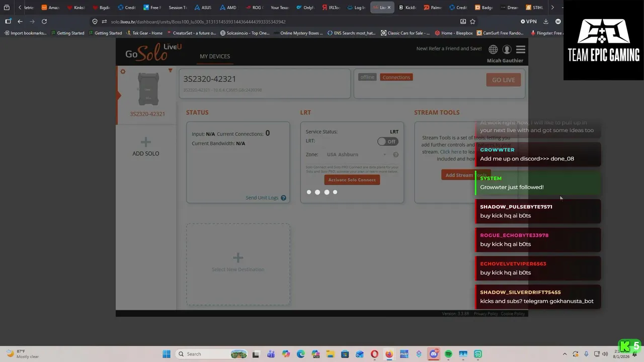The height and width of the screenshot is (362, 644).
Task: Expand the Zone USA Ashburn dropdown
Action: 357,154
